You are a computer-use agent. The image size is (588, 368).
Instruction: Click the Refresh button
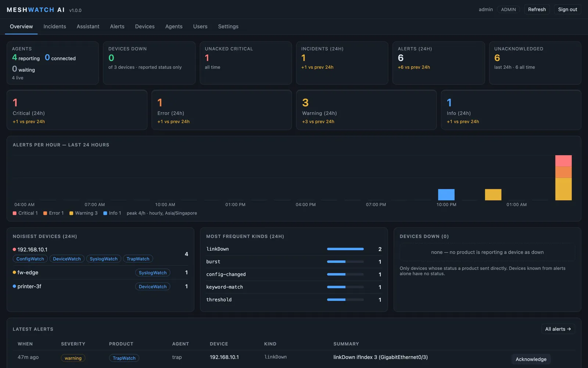[537, 10]
